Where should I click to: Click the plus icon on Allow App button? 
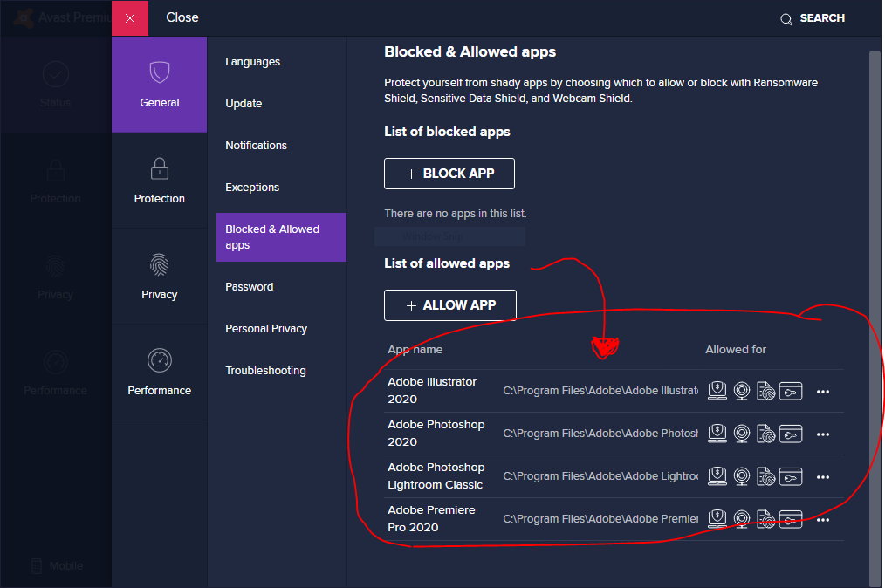[411, 305]
